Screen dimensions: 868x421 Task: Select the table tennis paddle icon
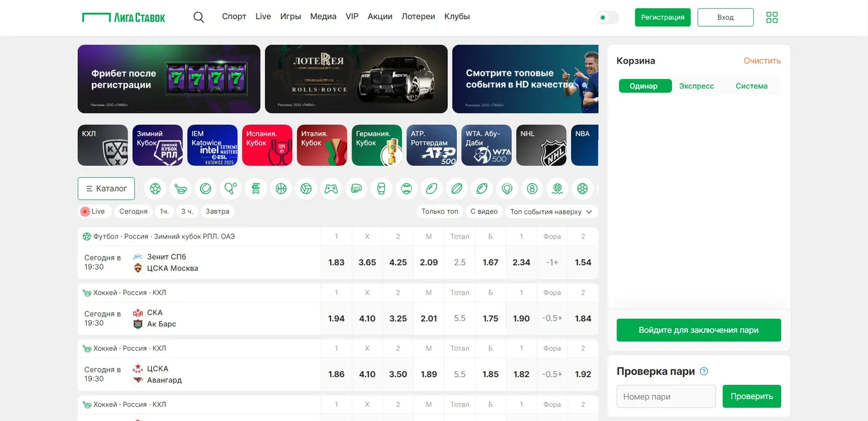pyautogui.click(x=230, y=189)
